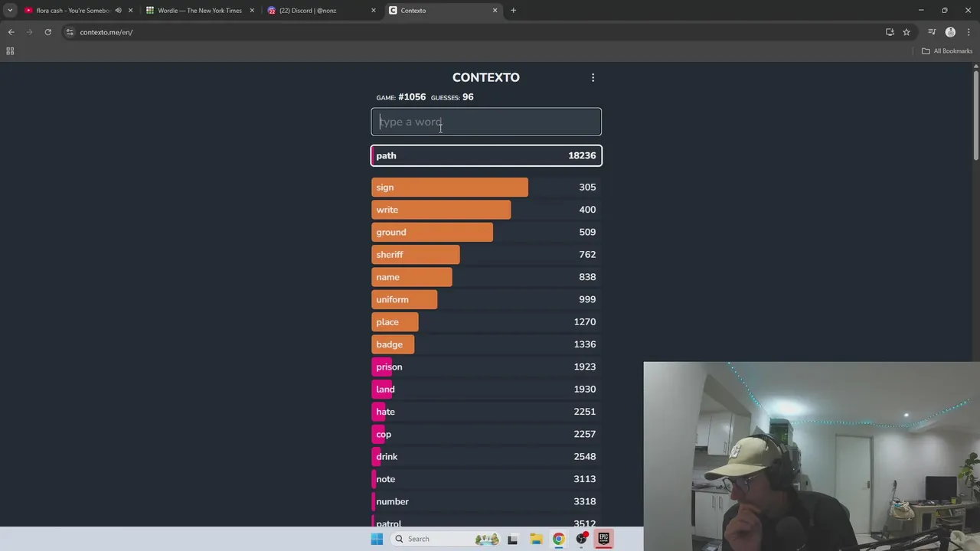The height and width of the screenshot is (551, 980).
Task: Select the 'name' guess row
Action: point(486,277)
